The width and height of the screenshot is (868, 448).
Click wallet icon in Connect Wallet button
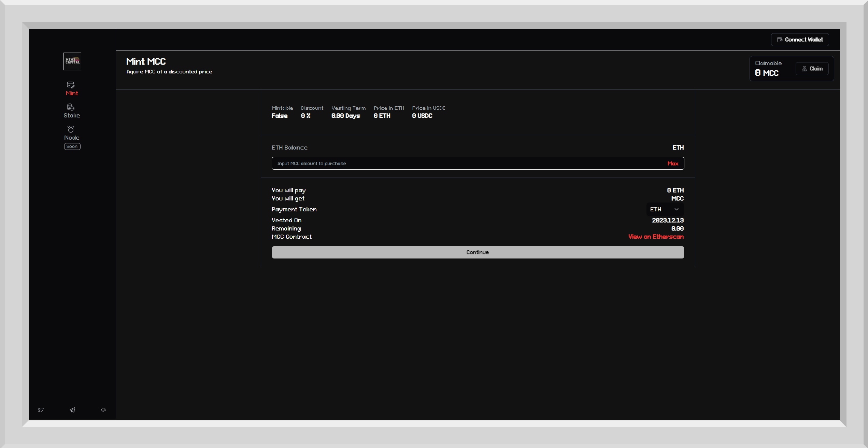780,40
